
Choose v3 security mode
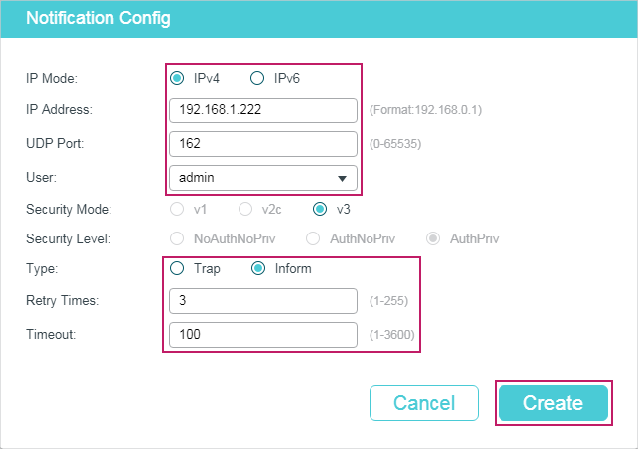coord(320,209)
